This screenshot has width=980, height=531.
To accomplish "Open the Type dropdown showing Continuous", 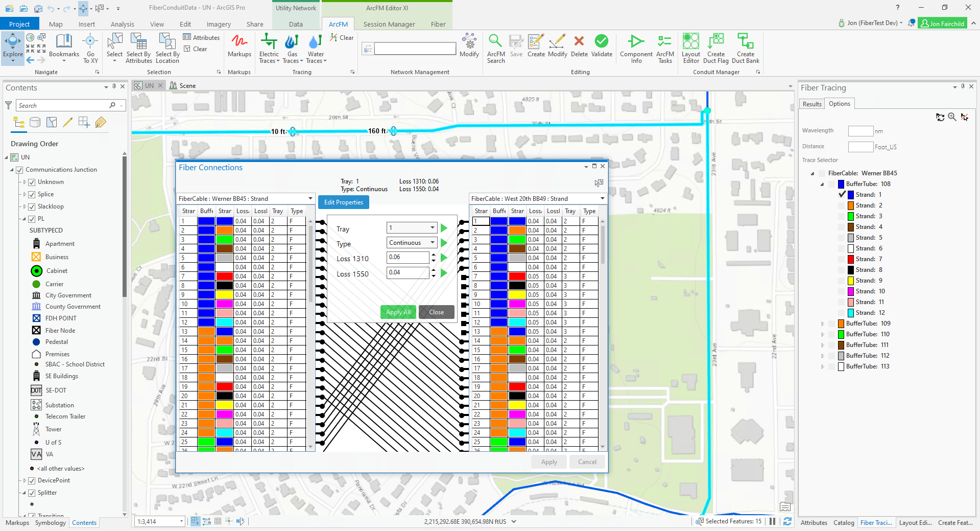I will (412, 243).
